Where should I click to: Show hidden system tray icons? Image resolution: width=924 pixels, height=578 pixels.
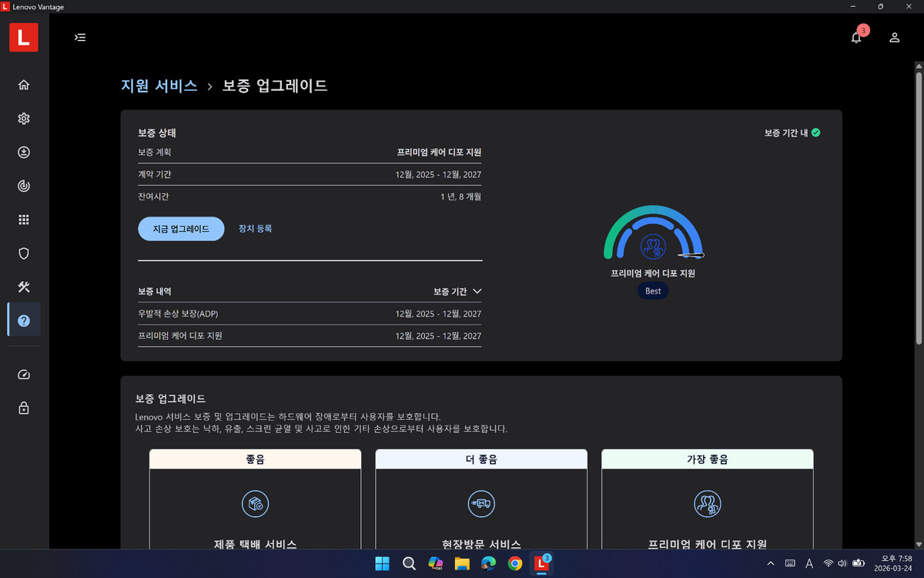tap(770, 563)
